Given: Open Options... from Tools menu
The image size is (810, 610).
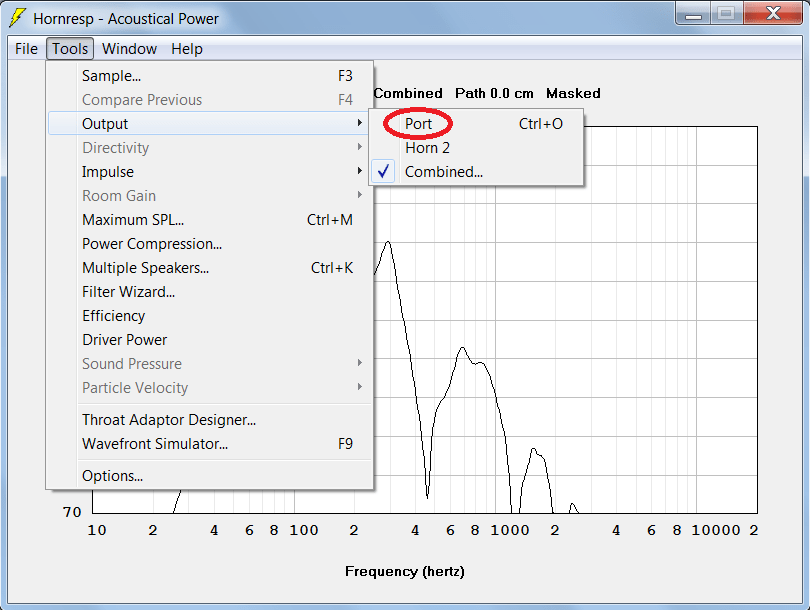Looking at the screenshot, I should pyautogui.click(x=210, y=476).
